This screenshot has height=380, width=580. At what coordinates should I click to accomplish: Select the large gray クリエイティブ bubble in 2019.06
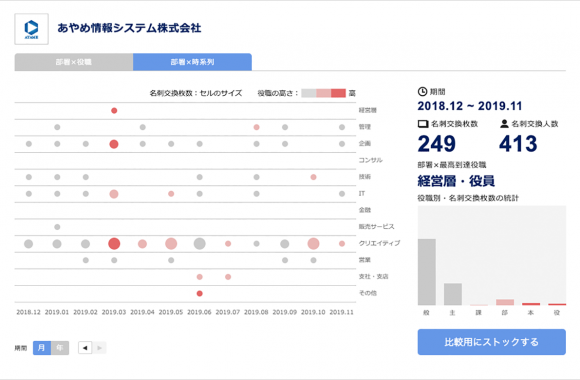(199, 243)
